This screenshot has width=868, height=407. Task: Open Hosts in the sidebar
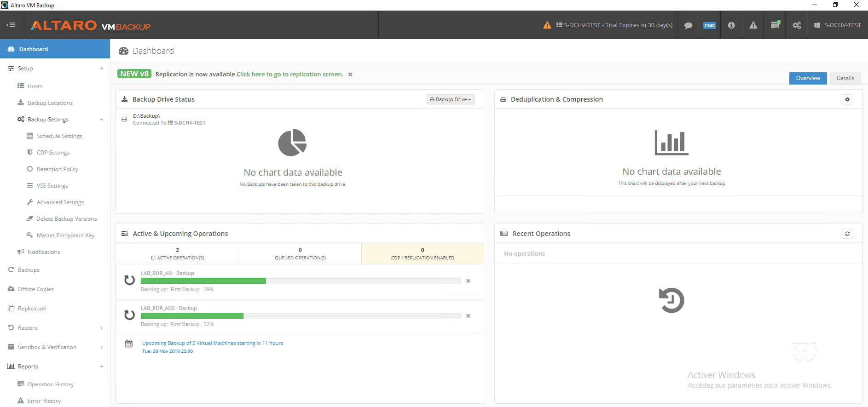pyautogui.click(x=35, y=86)
